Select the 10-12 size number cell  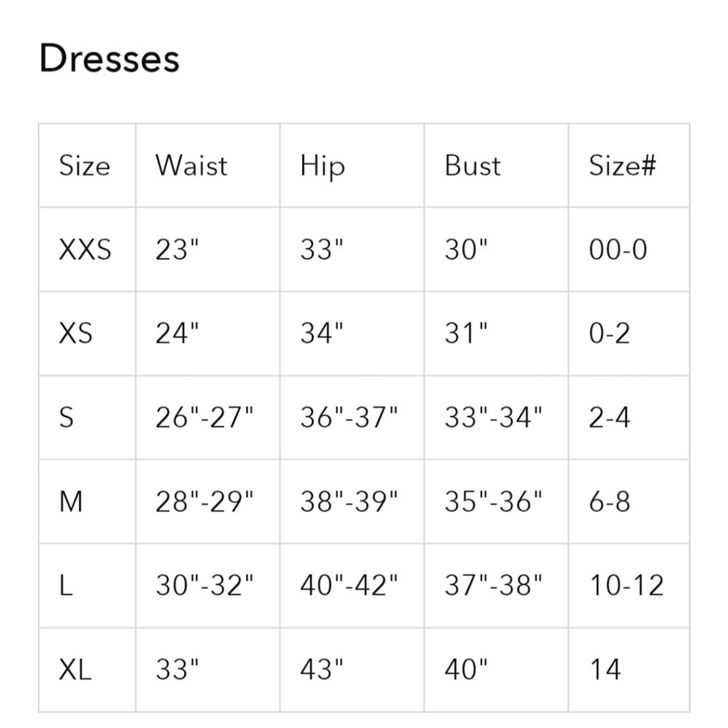tap(627, 585)
